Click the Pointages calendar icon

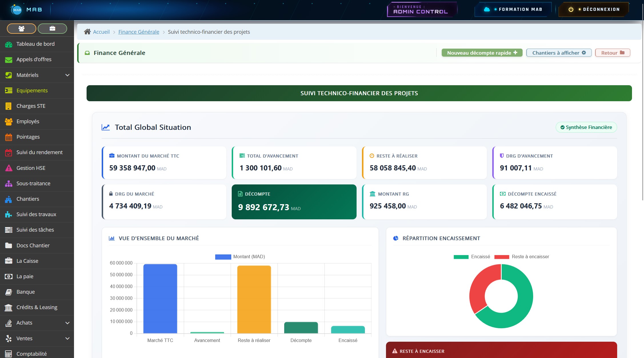coord(9,137)
